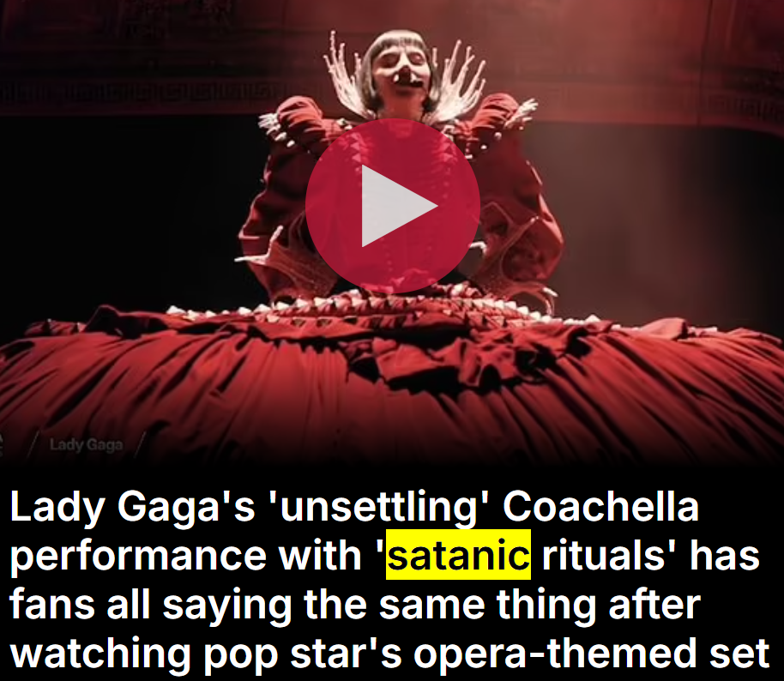Click the white triangle play icon
The height and width of the screenshot is (681, 784).
pyautogui.click(x=399, y=206)
